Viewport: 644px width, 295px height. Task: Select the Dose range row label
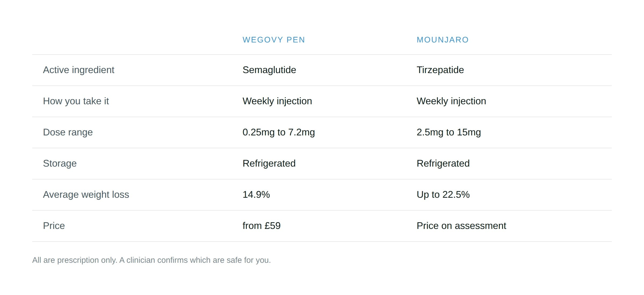[x=68, y=132]
